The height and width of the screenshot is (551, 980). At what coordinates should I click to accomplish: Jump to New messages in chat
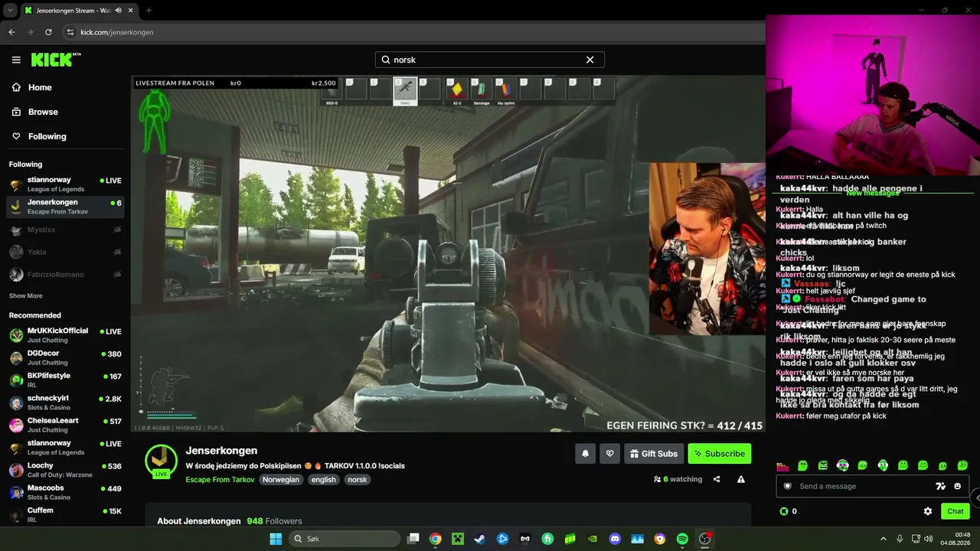click(872, 193)
